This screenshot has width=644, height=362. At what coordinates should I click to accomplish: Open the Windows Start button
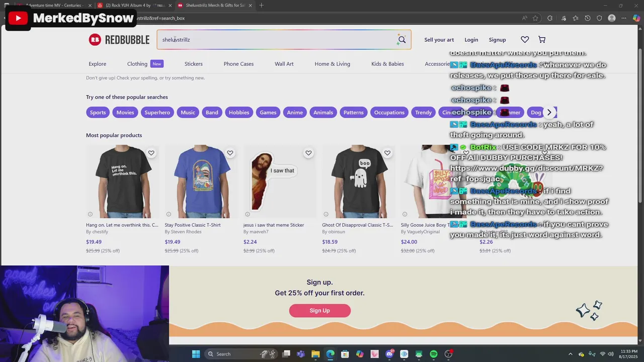(196, 354)
